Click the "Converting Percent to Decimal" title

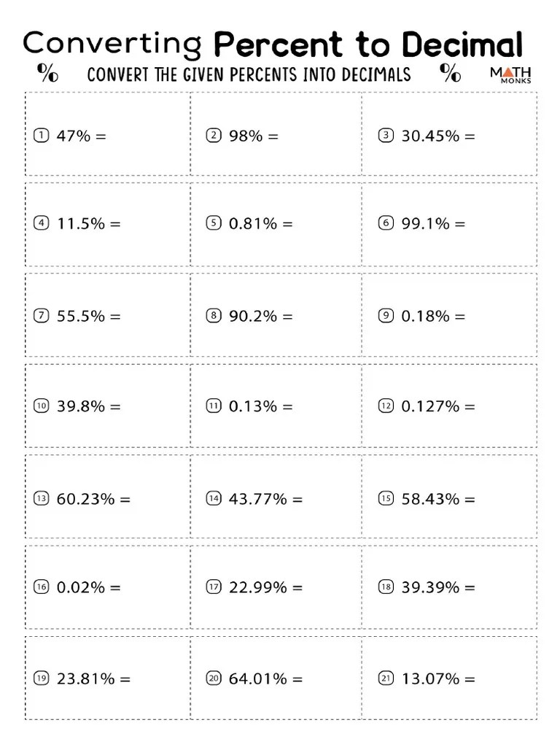[273, 44]
